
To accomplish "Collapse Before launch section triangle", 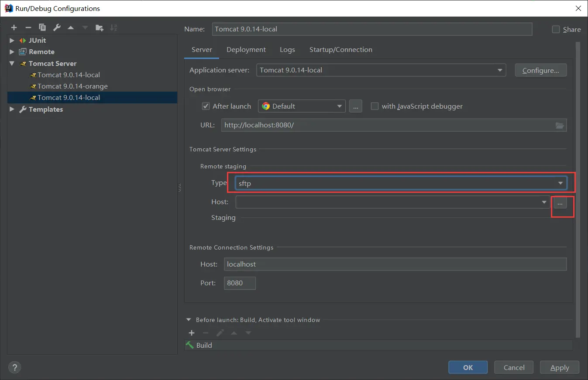I will point(189,320).
